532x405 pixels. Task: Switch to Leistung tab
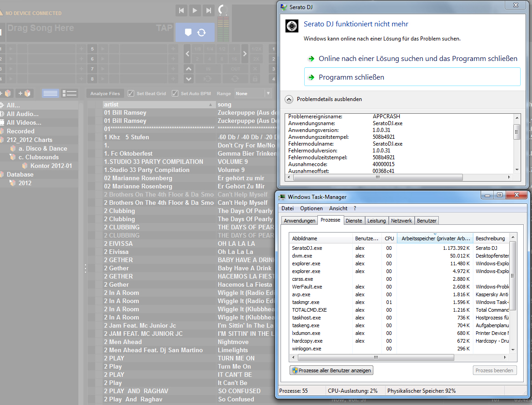click(376, 221)
